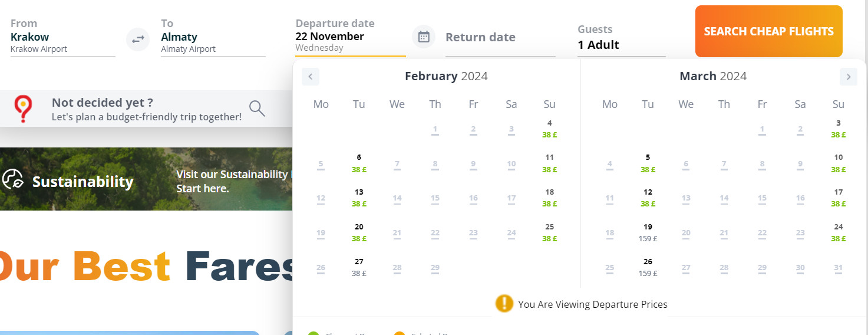
Task: Select the Return date field
Action: [x=500, y=38]
